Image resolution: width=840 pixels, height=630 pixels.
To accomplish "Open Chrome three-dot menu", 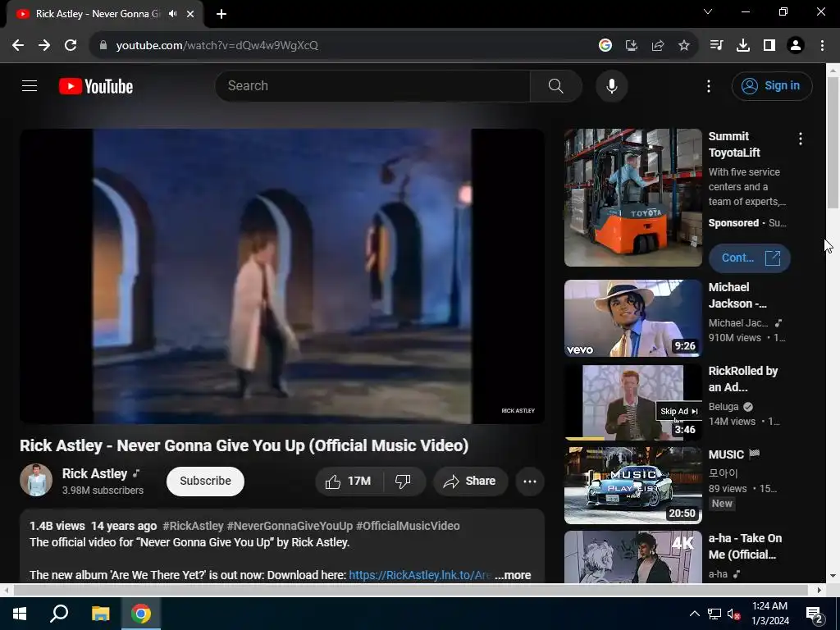I will (822, 46).
